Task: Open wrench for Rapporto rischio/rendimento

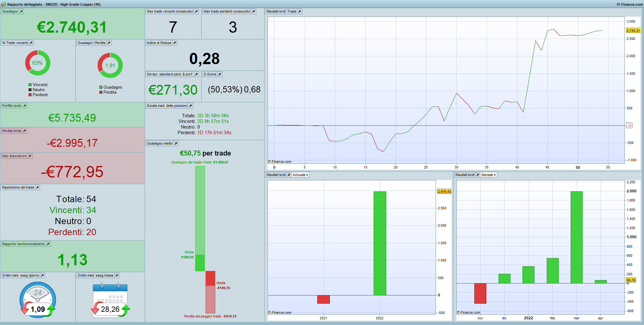Action: (x=48, y=244)
